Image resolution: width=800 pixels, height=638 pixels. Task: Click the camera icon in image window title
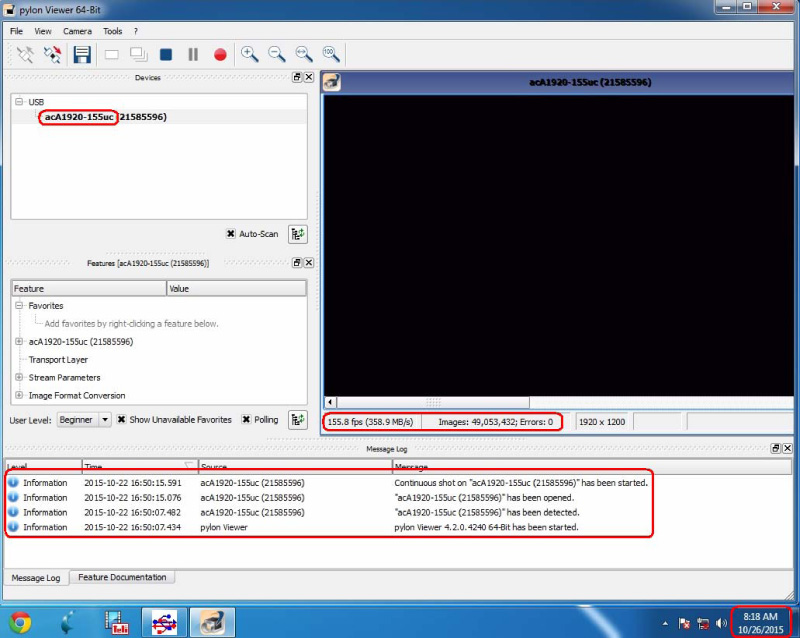coord(332,82)
